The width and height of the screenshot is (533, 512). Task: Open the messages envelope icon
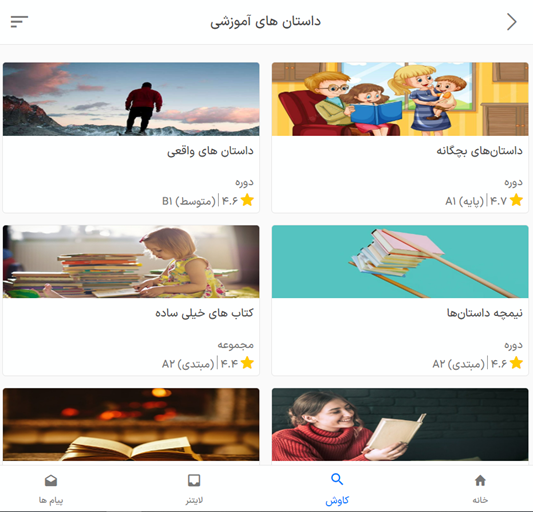(51, 481)
